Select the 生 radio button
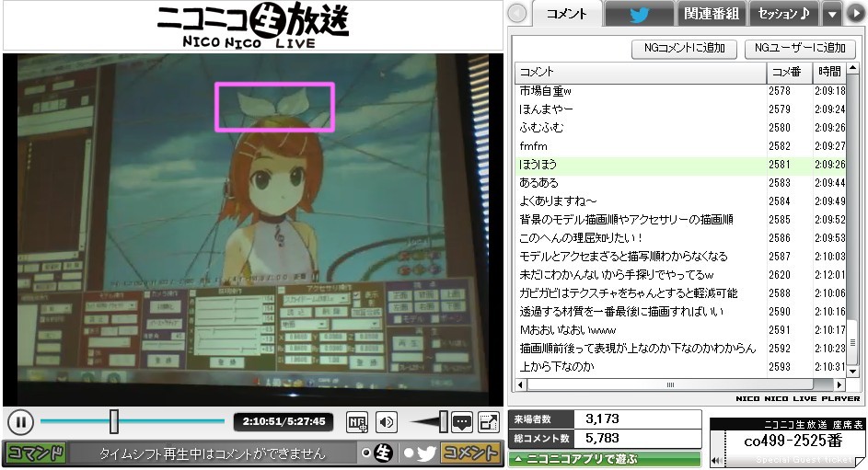Image resolution: width=868 pixels, height=470 pixels. coord(365,453)
